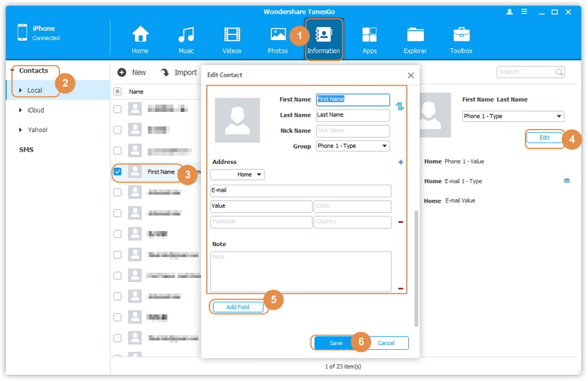Select SMS in the left sidebar
Image resolution: width=588 pixels, height=381 pixels.
[x=26, y=149]
